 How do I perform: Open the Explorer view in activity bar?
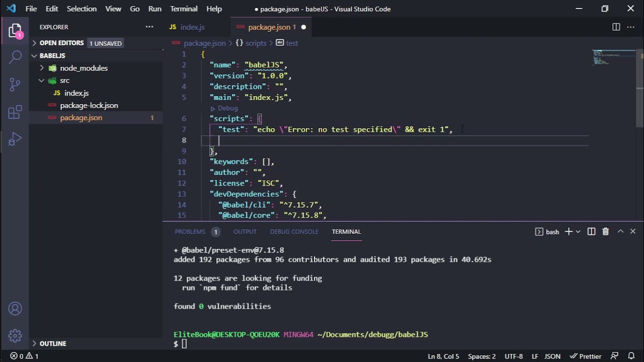click(15, 31)
